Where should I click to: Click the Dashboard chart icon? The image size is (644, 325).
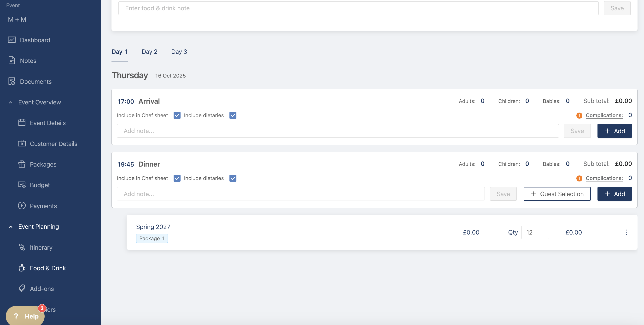(x=12, y=40)
